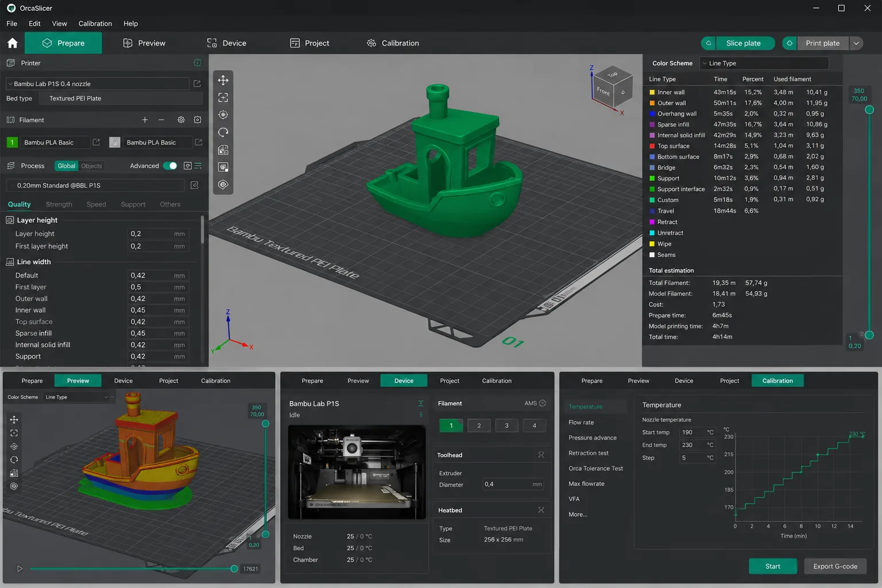Click the view cube in the main viewport

click(613, 86)
